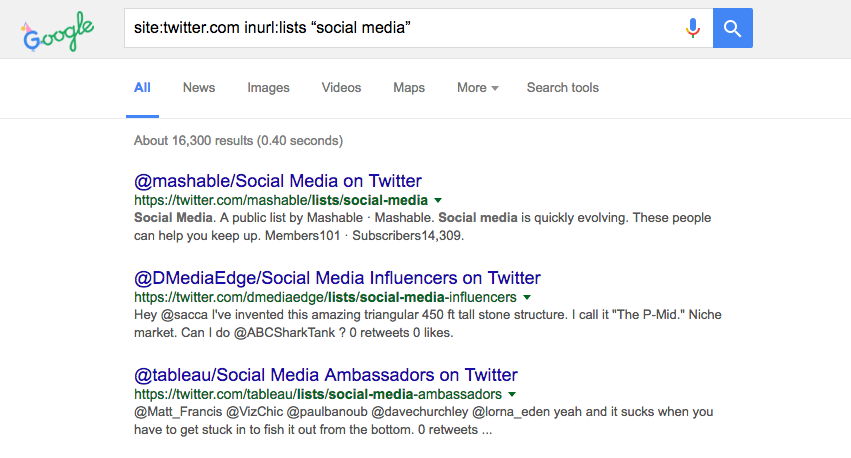The width and height of the screenshot is (851, 458).
Task: Select the All results tab
Action: (142, 88)
